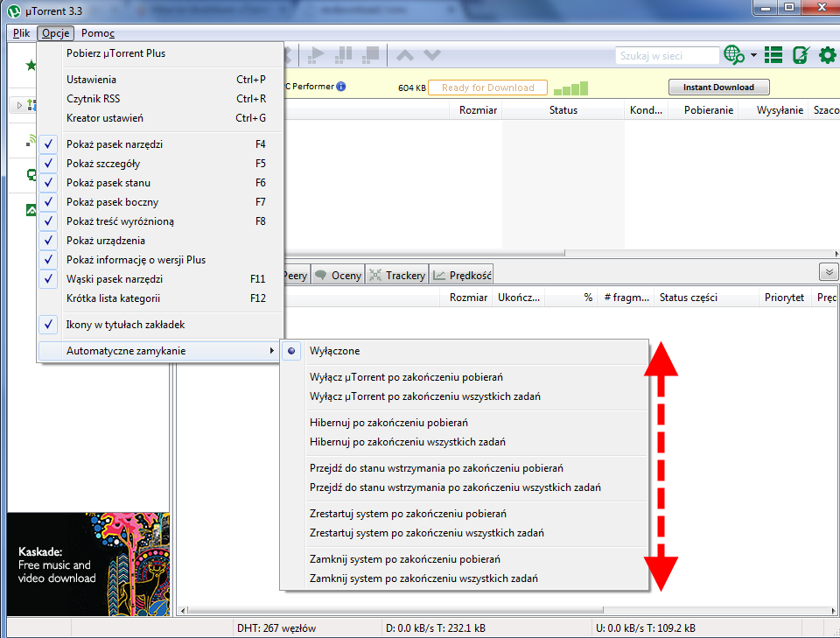Image resolution: width=840 pixels, height=638 pixels.
Task: Toggle Pokaż pasek stanu option
Action: pos(159,183)
